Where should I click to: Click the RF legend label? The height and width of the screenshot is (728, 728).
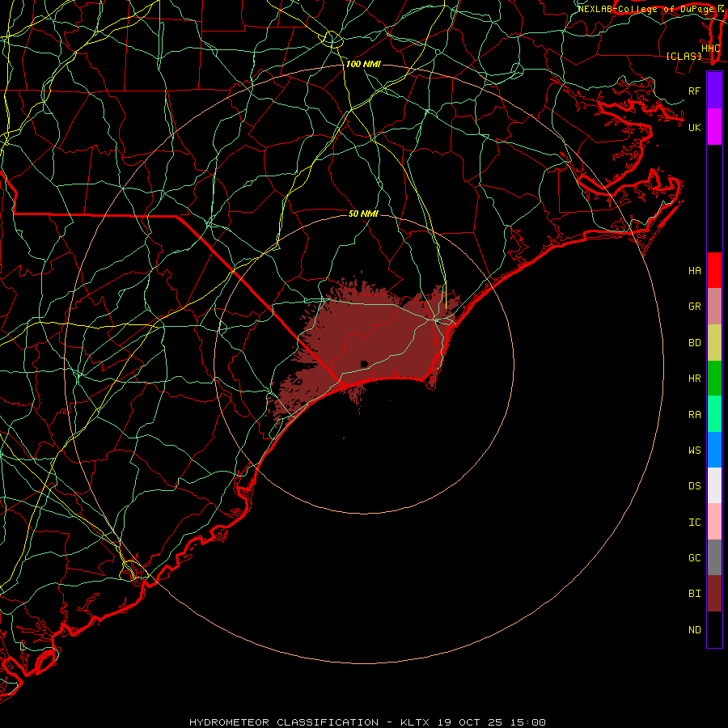click(694, 91)
